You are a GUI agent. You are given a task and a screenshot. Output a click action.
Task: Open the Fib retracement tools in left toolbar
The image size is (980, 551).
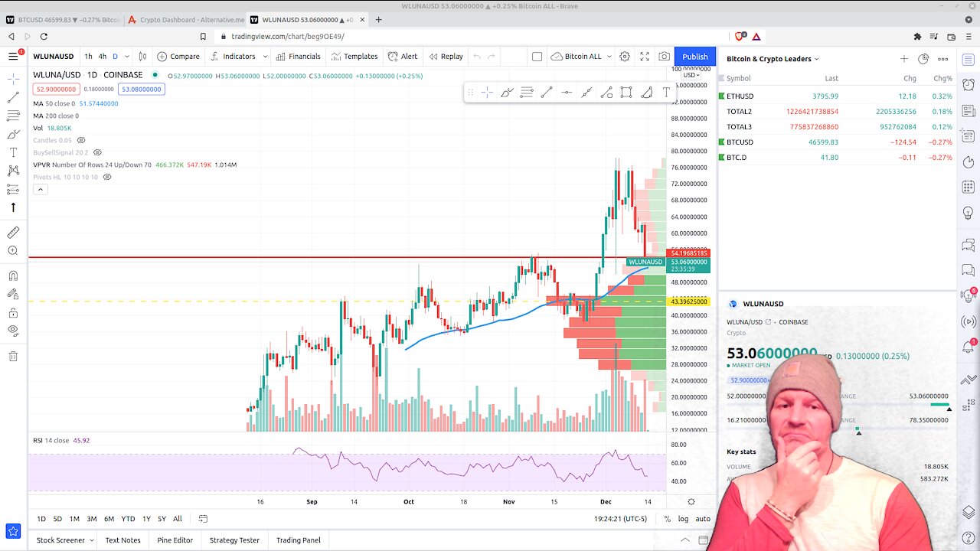click(x=13, y=116)
